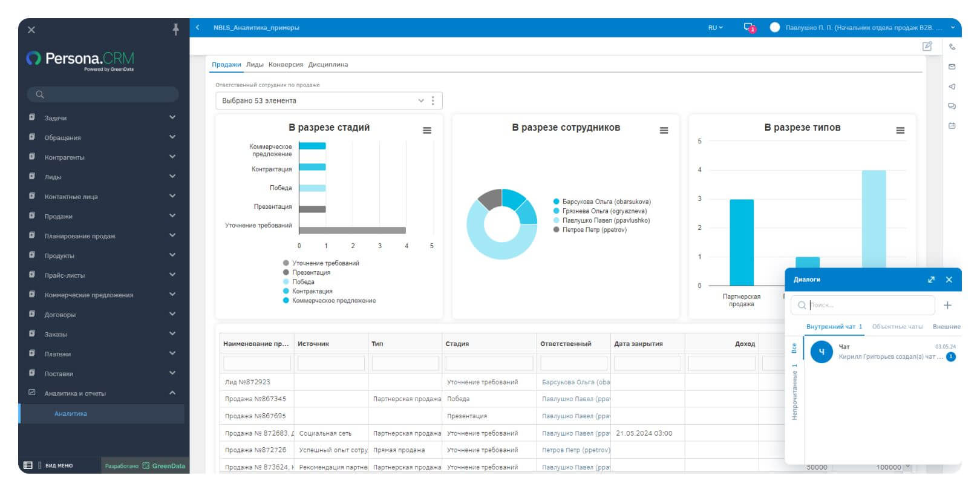Open the mail envelope icon in right panel

click(x=952, y=67)
